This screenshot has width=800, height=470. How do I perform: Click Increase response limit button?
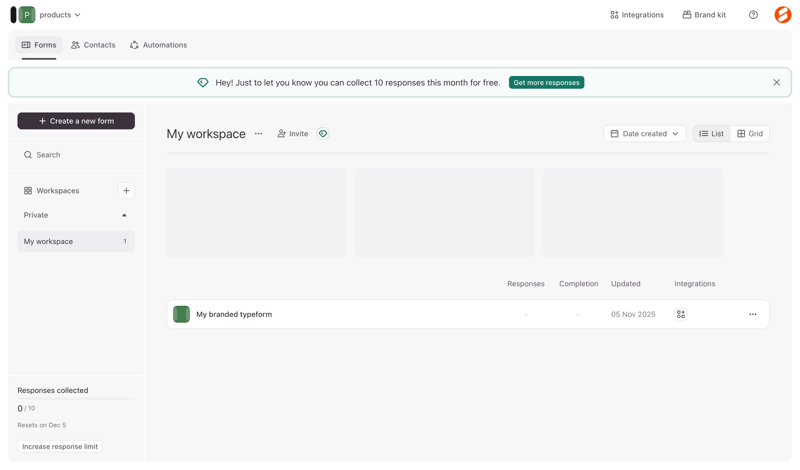(x=60, y=447)
